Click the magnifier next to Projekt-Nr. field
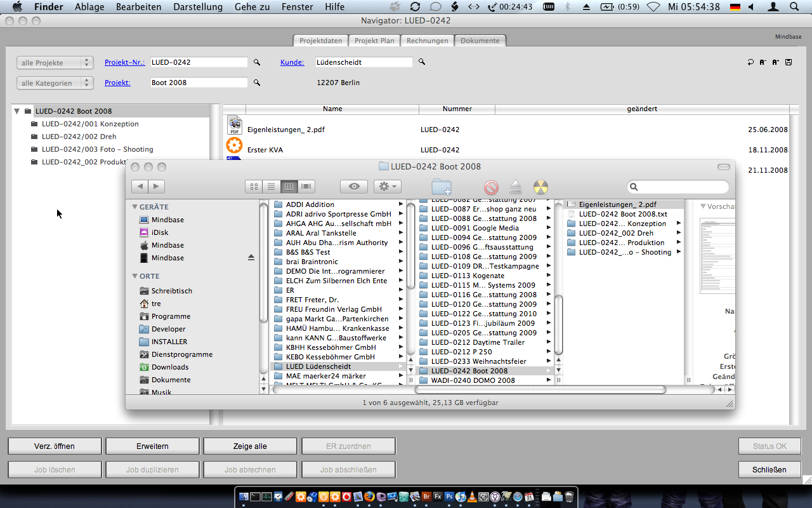Screen dimensions: 812x508 (x=257, y=62)
